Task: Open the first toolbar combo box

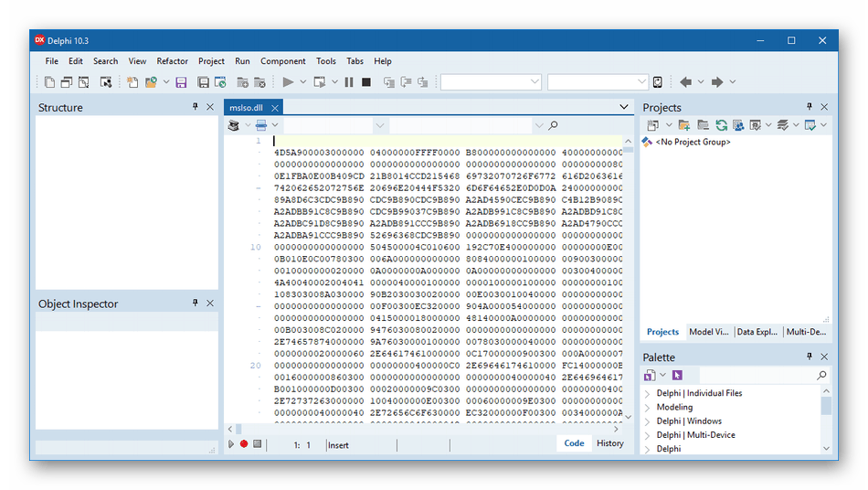Action: click(491, 82)
